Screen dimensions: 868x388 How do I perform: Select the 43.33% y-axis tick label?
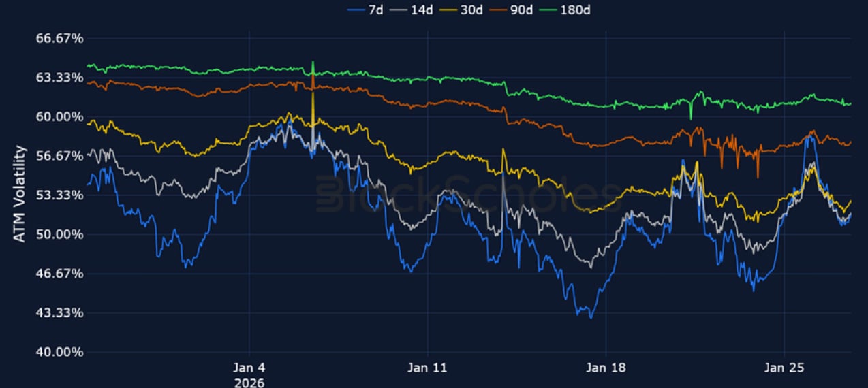coord(59,313)
